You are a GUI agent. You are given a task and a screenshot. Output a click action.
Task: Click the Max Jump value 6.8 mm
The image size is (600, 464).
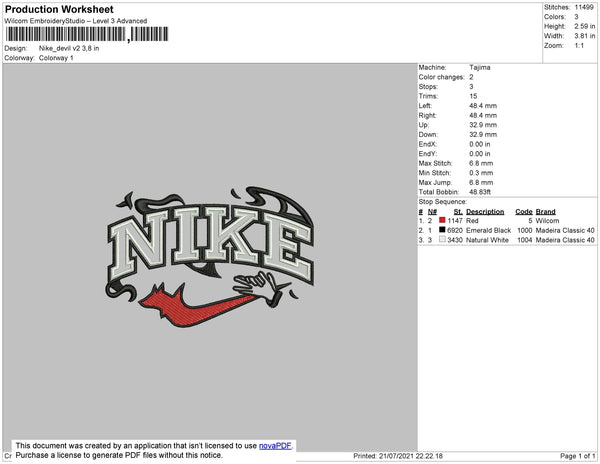pos(481,182)
